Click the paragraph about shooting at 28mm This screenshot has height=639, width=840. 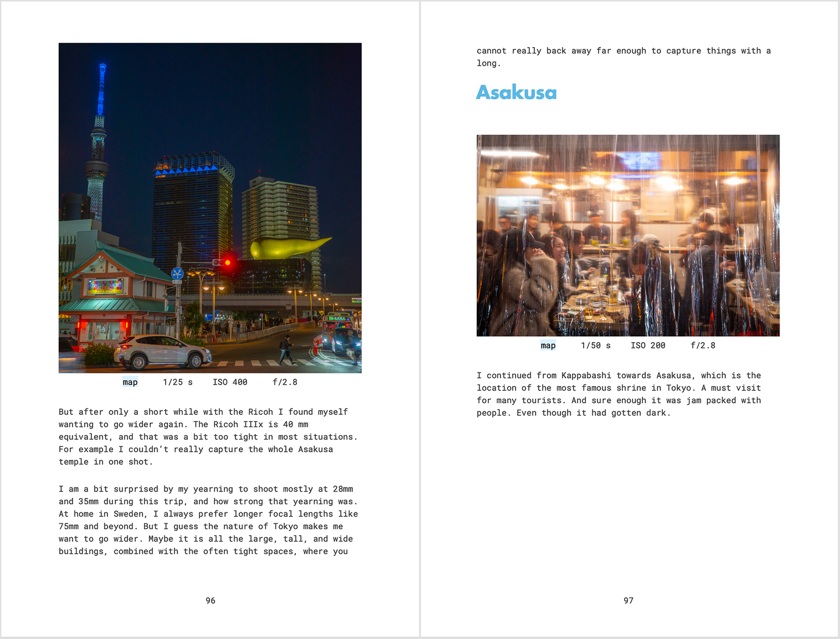pos(208,520)
